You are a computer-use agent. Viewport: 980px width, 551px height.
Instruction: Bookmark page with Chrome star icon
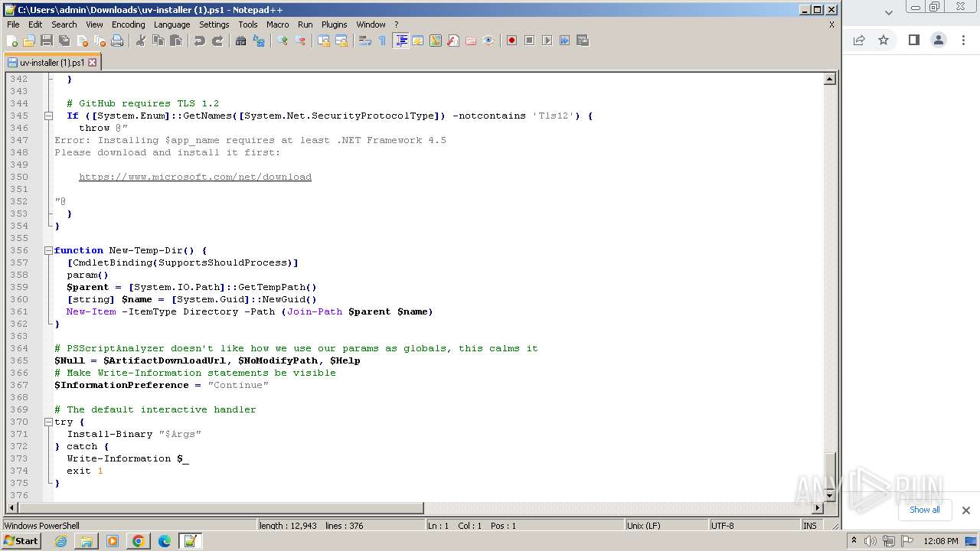pos(884,40)
